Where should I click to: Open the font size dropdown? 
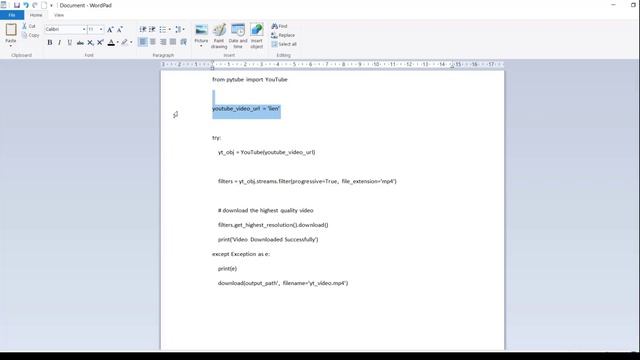click(x=101, y=29)
